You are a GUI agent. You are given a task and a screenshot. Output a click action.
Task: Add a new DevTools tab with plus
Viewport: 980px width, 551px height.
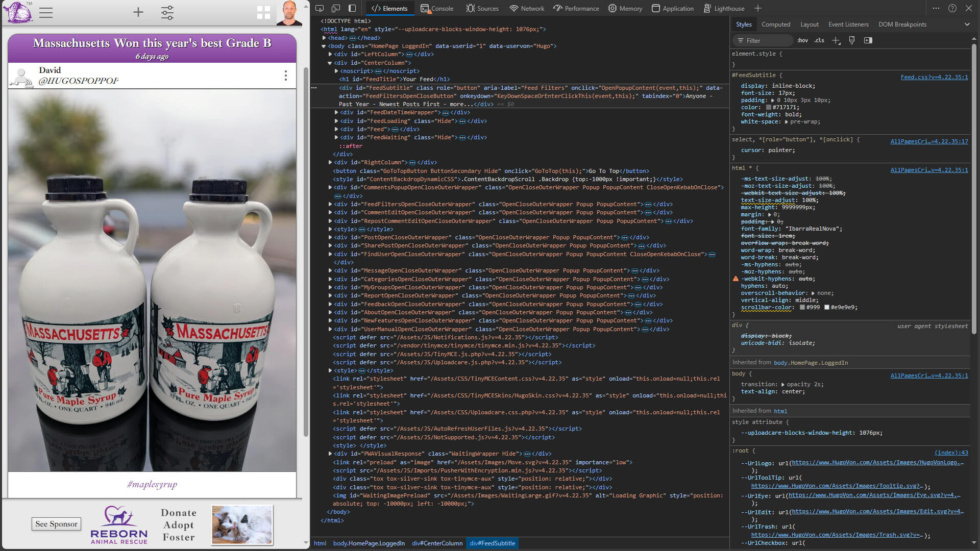click(758, 8)
